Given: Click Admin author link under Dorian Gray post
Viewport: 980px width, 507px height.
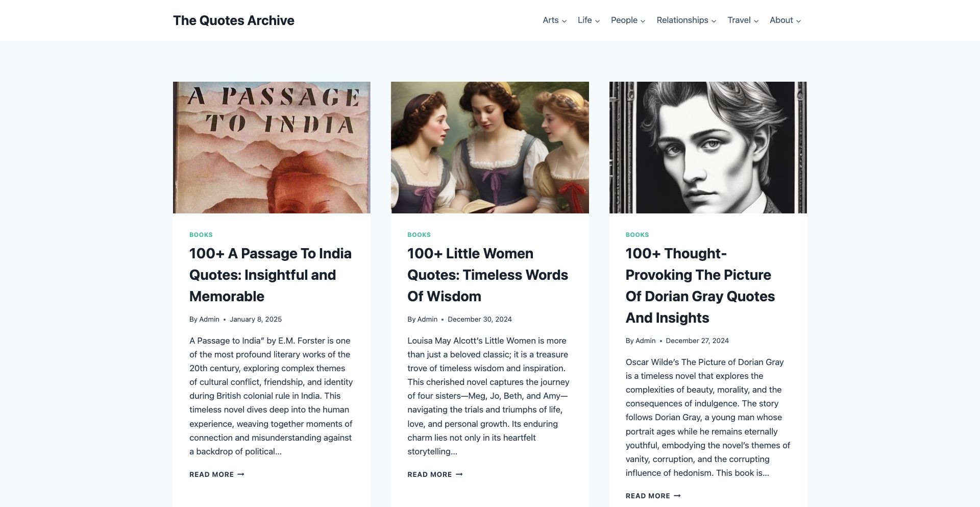Looking at the screenshot, I should 645,341.
